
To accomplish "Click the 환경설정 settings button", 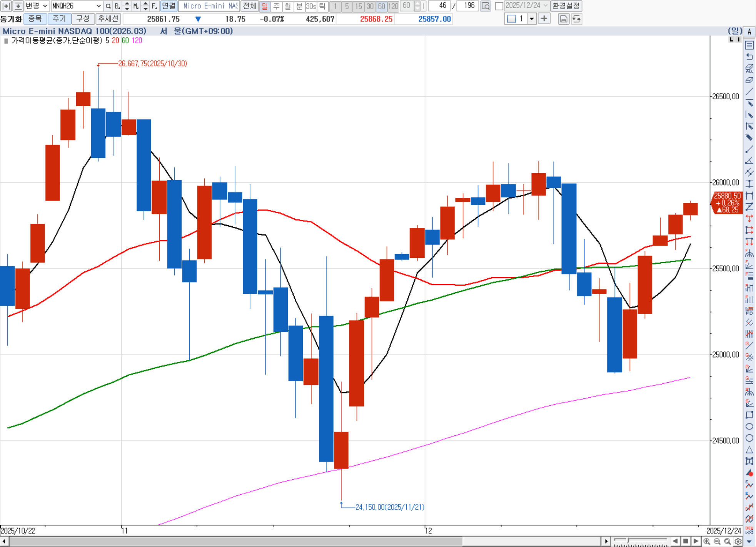I will (x=566, y=6).
